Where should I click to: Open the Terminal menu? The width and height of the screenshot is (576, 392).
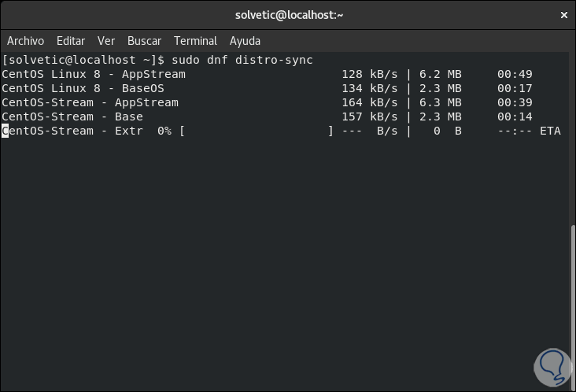[195, 41]
